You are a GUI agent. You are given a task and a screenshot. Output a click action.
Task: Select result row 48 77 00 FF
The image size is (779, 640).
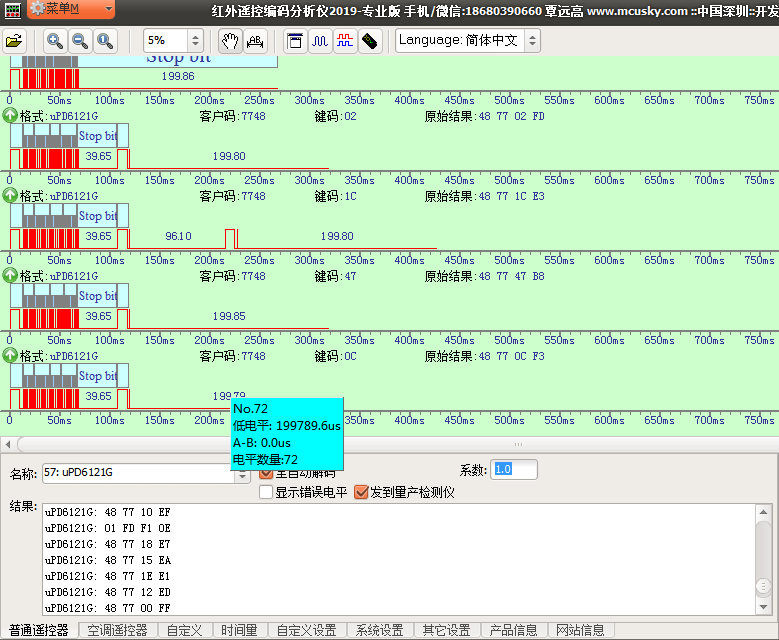click(108, 608)
